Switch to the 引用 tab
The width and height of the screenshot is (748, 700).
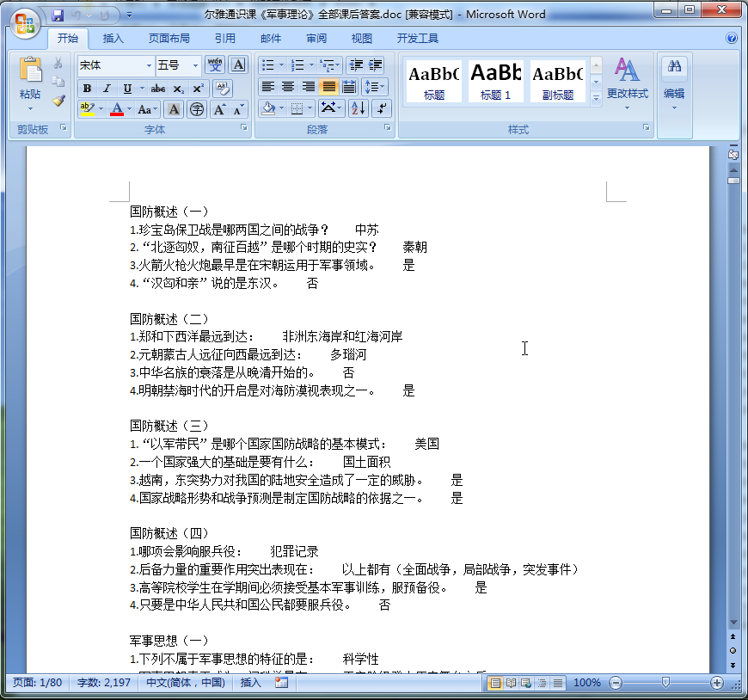pyautogui.click(x=224, y=38)
